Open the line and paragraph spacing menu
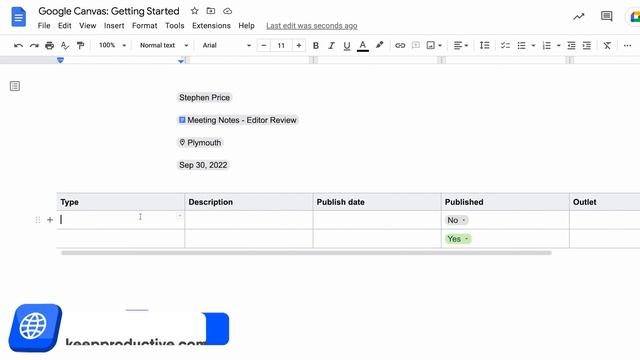Screen dimensions: 640x360 pyautogui.click(x=484, y=45)
